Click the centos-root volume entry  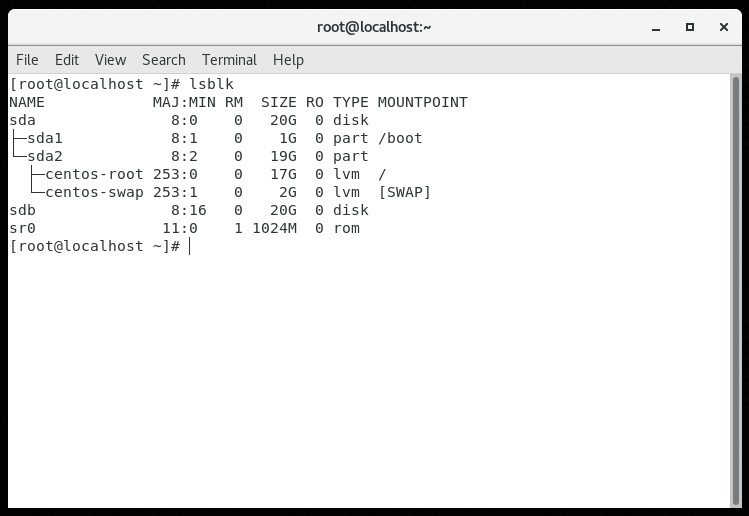94,174
